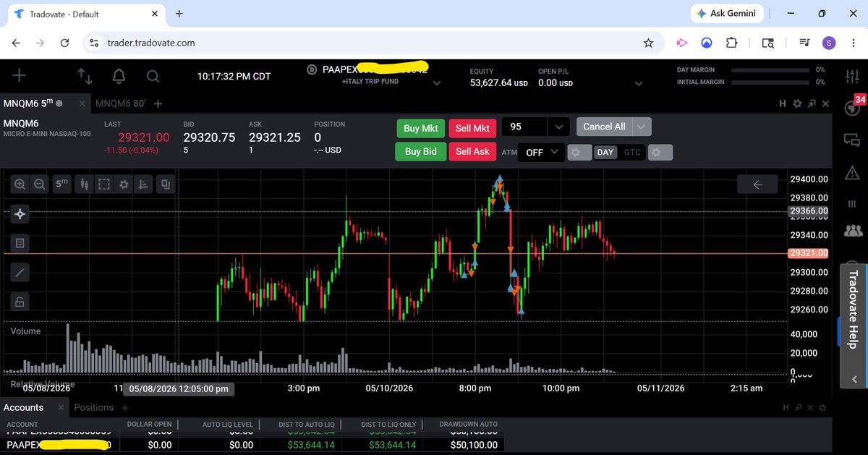
Task: Select GTC order duration
Action: pyautogui.click(x=632, y=153)
